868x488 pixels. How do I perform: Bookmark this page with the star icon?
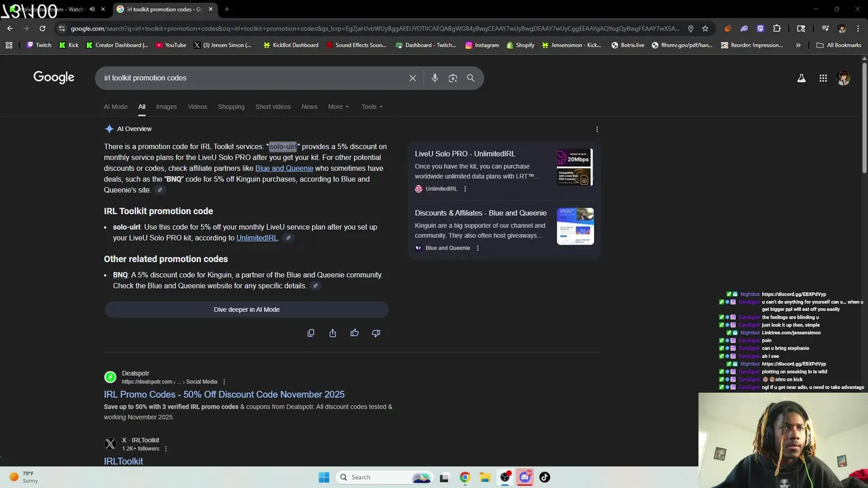click(x=705, y=28)
